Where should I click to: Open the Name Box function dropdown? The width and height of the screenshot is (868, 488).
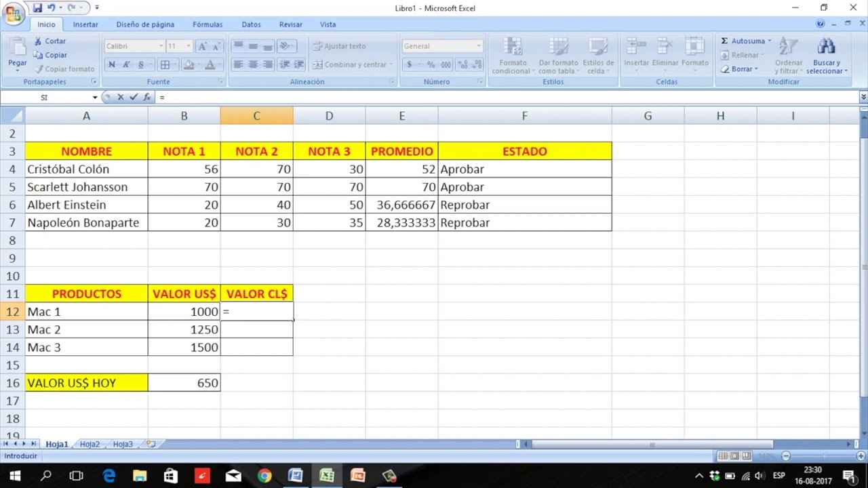(x=95, y=98)
